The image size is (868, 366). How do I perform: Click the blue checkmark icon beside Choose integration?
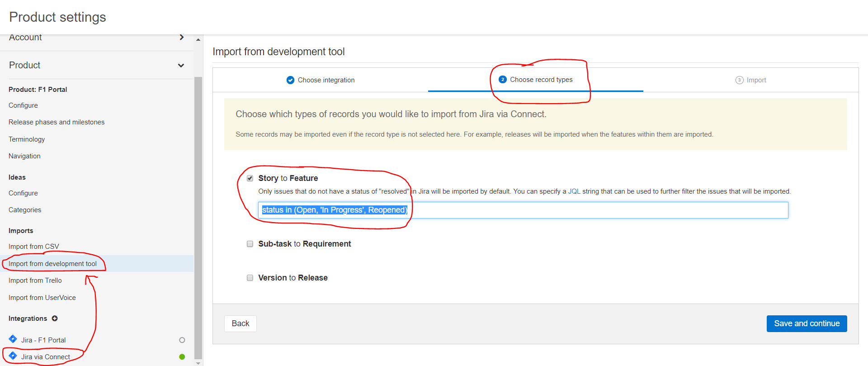click(290, 80)
